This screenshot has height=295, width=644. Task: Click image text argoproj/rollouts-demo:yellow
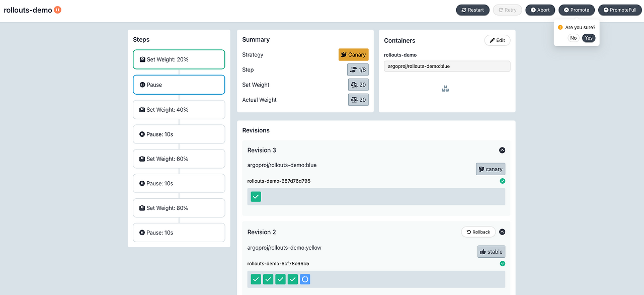point(284,248)
